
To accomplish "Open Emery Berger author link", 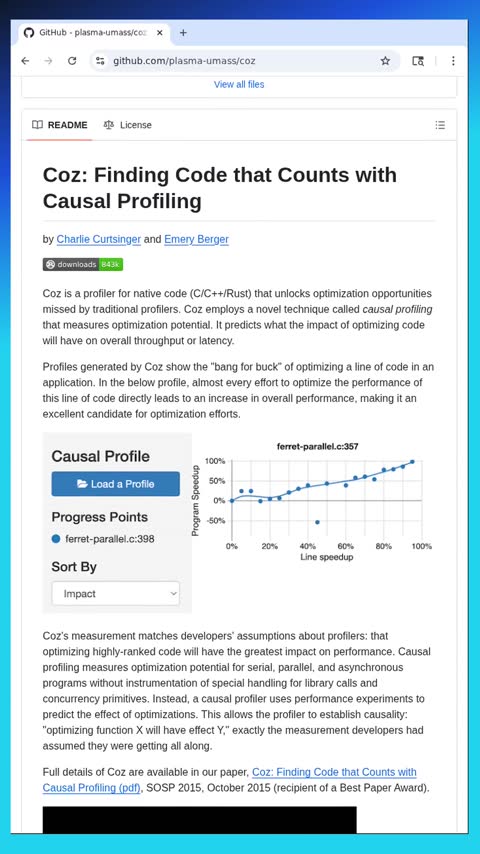I will click(x=196, y=239).
